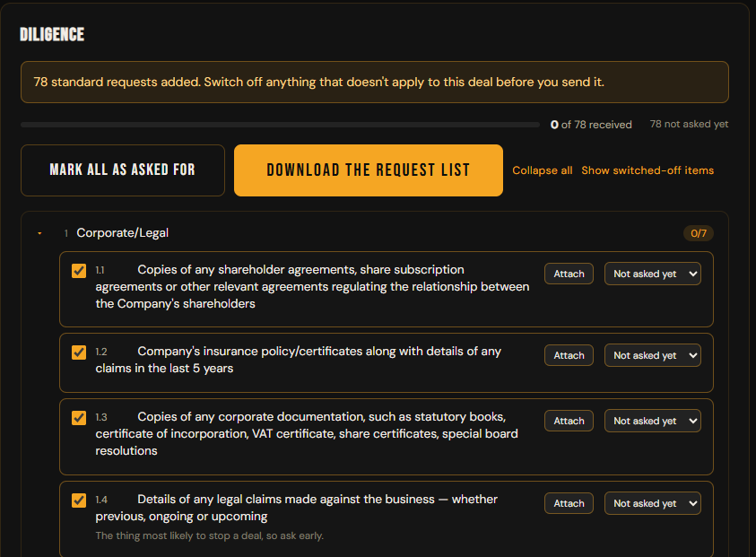Open status dropdown for item 1.1
This screenshot has width=756, height=557.
pyautogui.click(x=653, y=274)
